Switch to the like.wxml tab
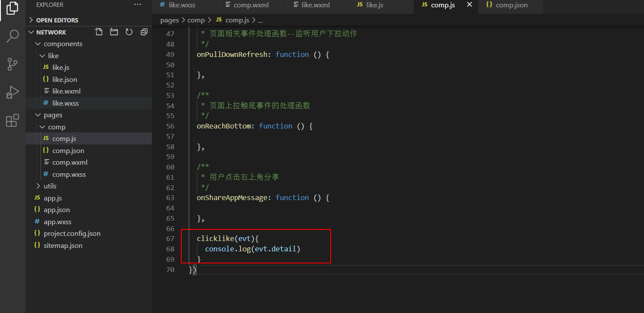This screenshot has height=313, width=644. tap(316, 5)
